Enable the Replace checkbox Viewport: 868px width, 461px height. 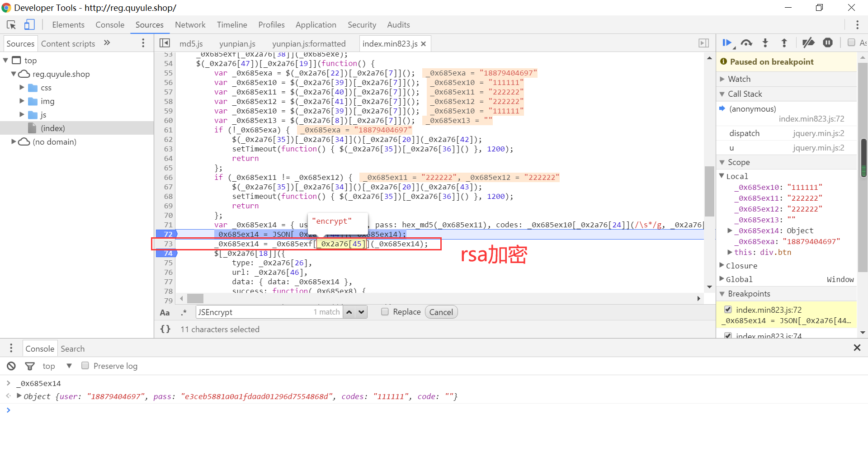point(385,312)
